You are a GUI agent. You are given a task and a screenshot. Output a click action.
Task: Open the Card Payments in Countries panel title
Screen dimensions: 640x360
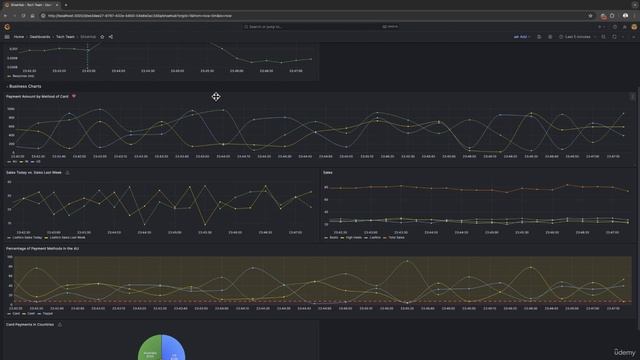tap(30, 325)
